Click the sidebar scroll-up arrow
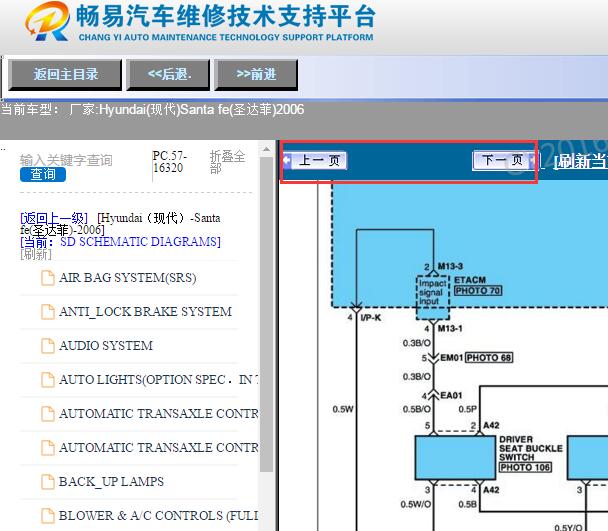Image resolution: width=608 pixels, height=531 pixels. [266, 149]
